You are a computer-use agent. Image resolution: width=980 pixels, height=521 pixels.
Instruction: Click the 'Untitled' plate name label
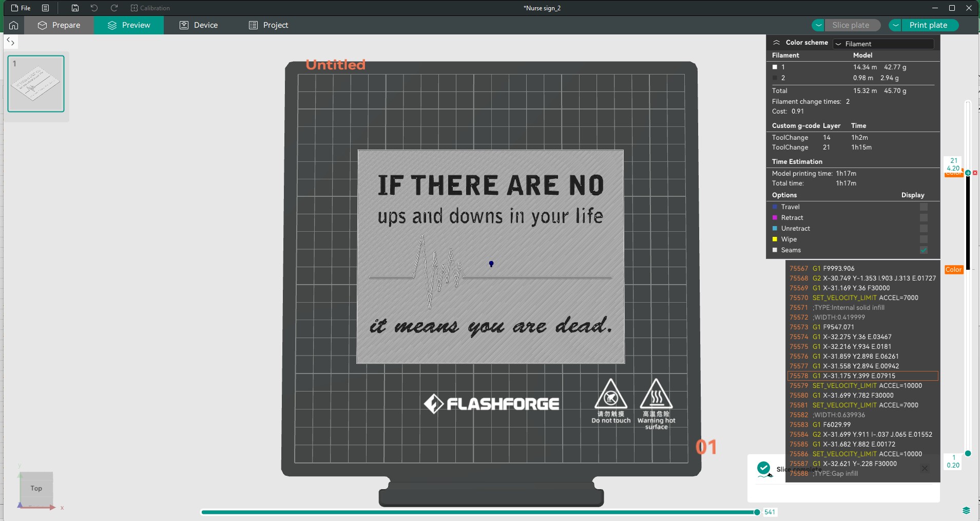[336, 65]
